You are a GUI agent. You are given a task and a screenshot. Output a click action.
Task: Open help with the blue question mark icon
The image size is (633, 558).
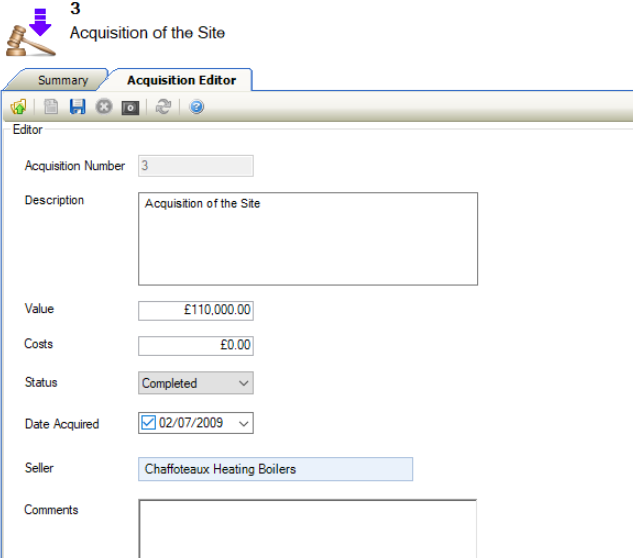click(196, 107)
